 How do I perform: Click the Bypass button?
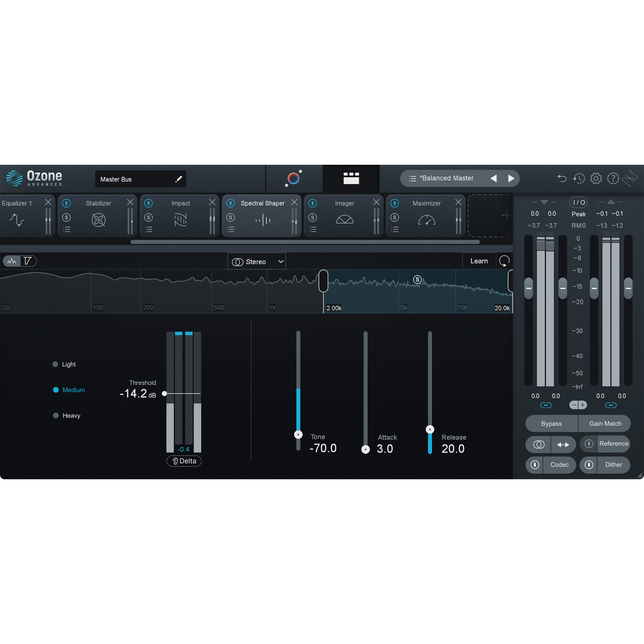551,423
